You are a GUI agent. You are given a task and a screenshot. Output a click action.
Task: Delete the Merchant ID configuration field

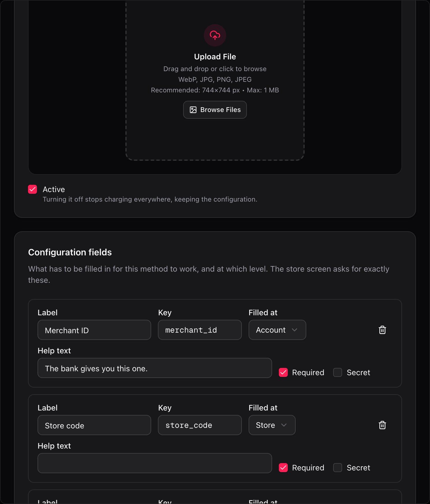point(382,330)
